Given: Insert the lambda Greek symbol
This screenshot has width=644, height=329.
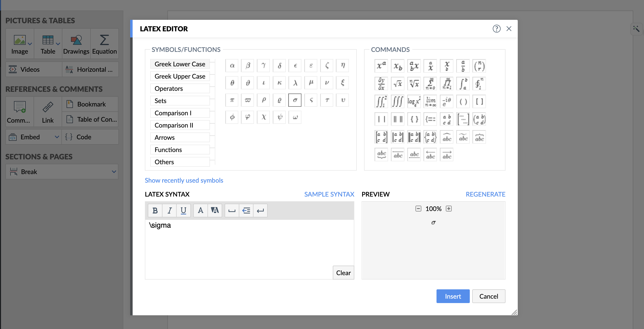Looking at the screenshot, I should pos(295,83).
